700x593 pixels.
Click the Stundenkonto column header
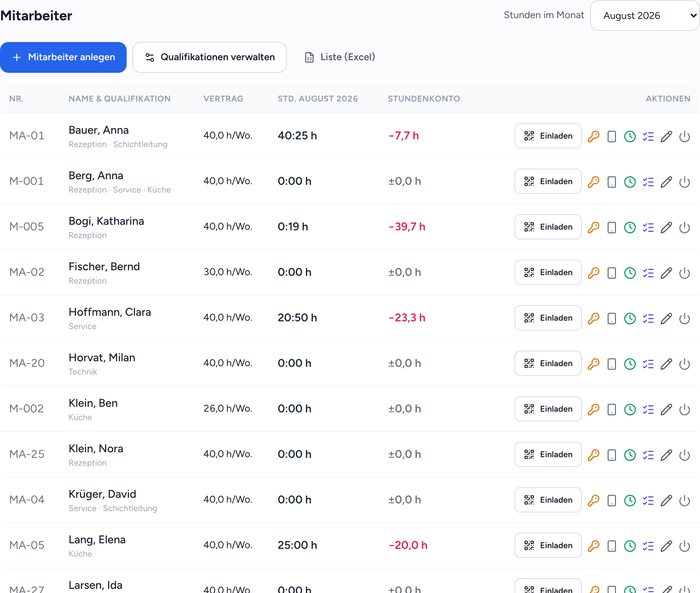424,99
